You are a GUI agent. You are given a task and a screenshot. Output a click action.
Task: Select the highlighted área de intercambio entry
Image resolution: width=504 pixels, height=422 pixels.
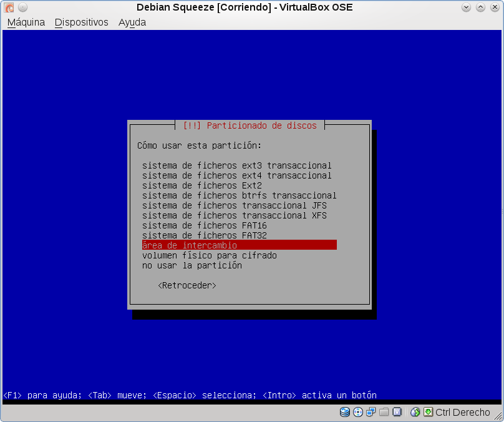pos(239,245)
